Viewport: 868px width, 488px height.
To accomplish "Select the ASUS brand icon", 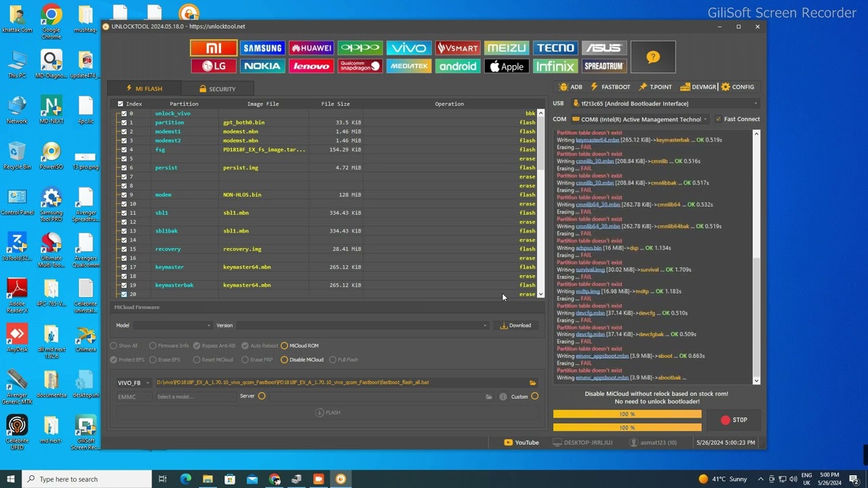I will click(604, 48).
